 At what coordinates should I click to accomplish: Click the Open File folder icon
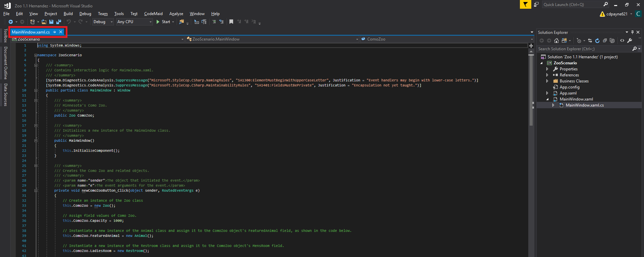point(44,22)
